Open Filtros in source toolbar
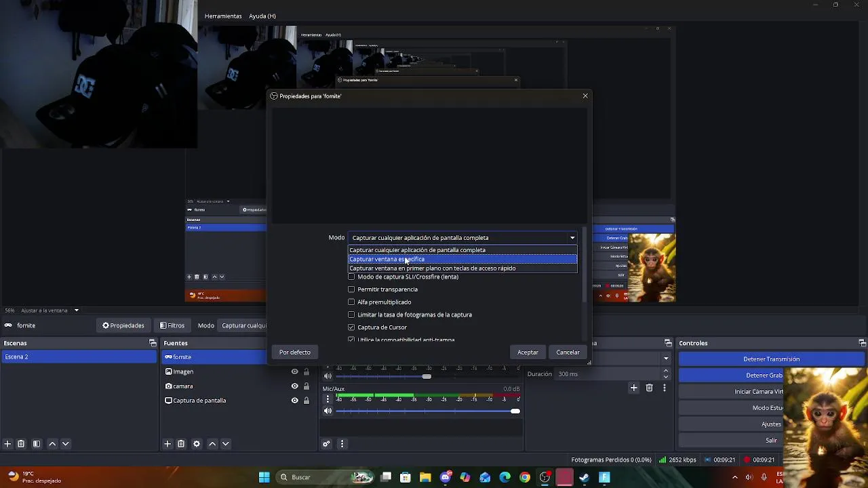The height and width of the screenshot is (488, 868). [172, 325]
